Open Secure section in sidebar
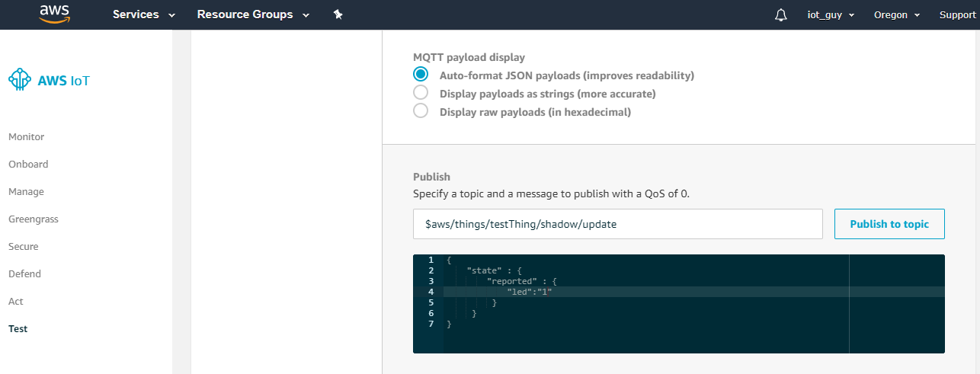Viewport: 980px width, 374px height. click(x=24, y=247)
